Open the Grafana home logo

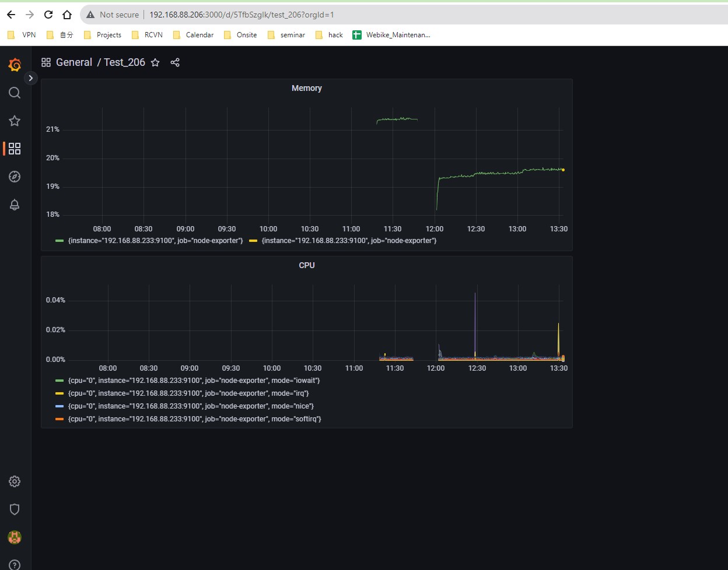point(14,65)
